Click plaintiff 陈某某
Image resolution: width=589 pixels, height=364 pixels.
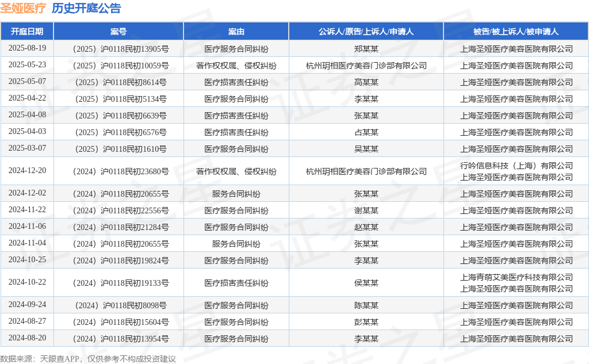point(366,305)
